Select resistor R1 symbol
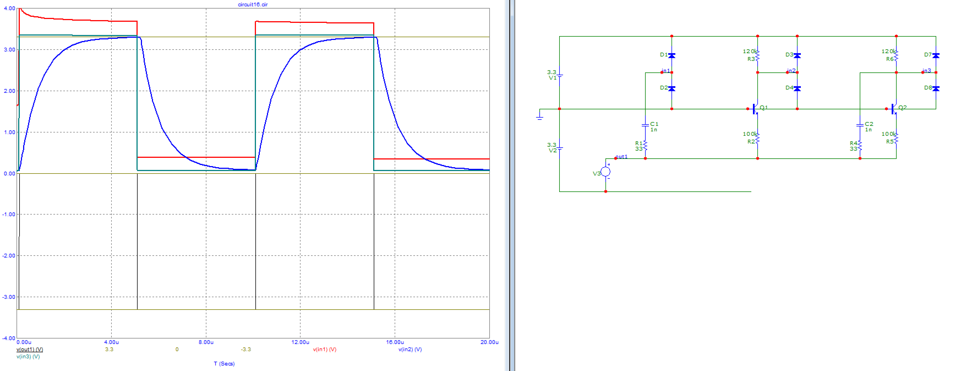This screenshot has width=980, height=371. (645, 145)
